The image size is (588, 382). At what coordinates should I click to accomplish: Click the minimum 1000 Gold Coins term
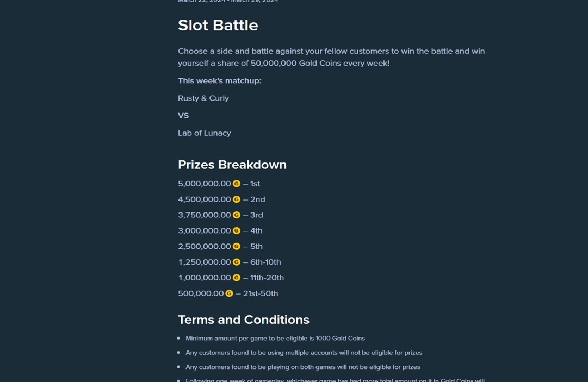click(x=275, y=338)
